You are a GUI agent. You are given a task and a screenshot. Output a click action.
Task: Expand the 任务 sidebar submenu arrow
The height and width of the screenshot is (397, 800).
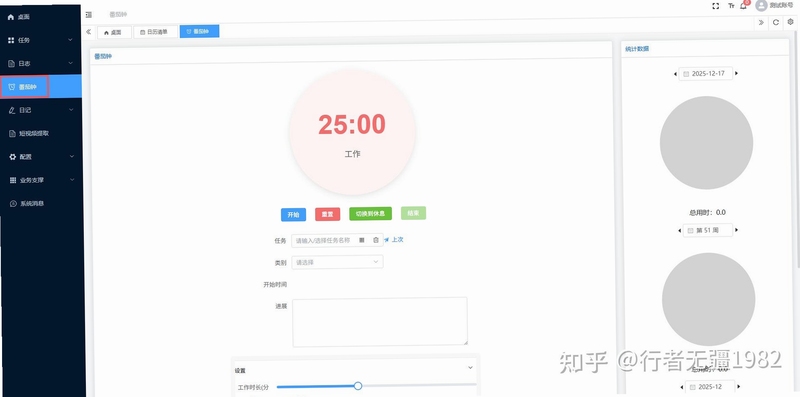pos(70,39)
